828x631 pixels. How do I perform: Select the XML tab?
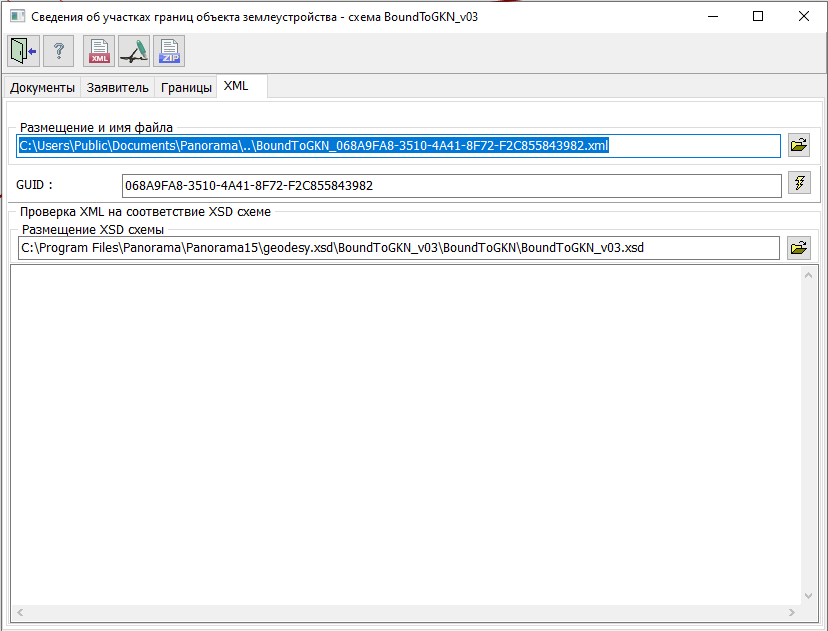coord(236,87)
